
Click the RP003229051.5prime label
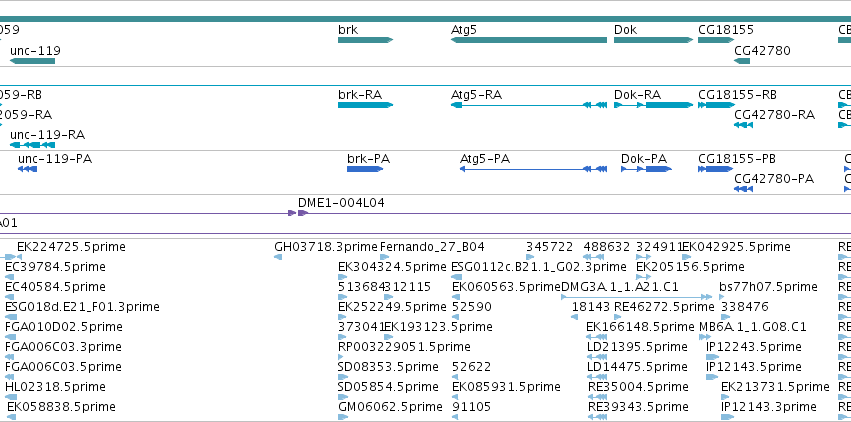(404, 347)
